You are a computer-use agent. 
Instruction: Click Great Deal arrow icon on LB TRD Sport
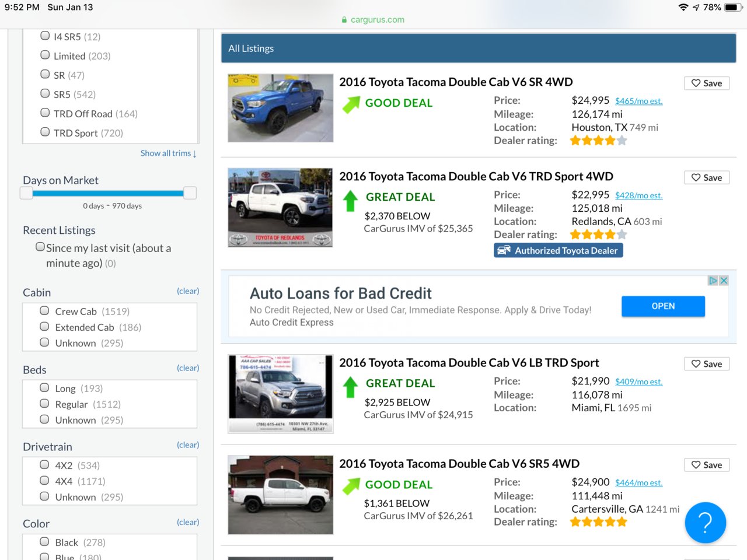(350, 387)
